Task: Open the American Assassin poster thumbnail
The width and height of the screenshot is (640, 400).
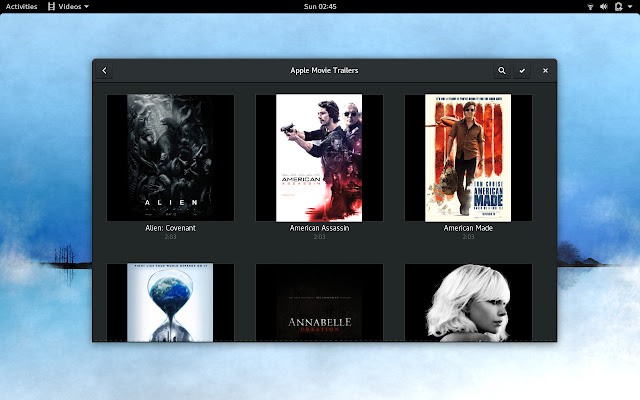Action: tap(319, 158)
